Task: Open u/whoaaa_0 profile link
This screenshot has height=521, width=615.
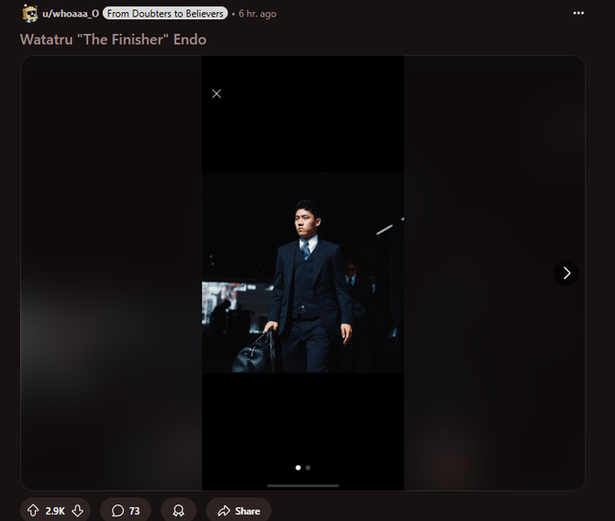Action: (71, 14)
